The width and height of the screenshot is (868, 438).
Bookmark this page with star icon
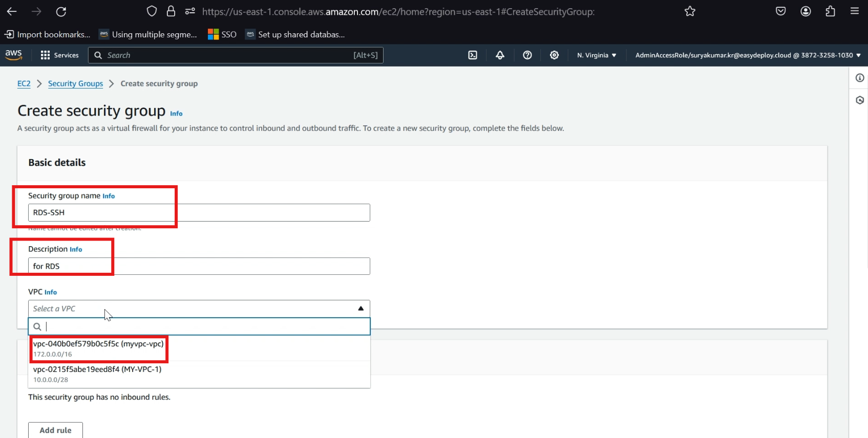pyautogui.click(x=690, y=11)
